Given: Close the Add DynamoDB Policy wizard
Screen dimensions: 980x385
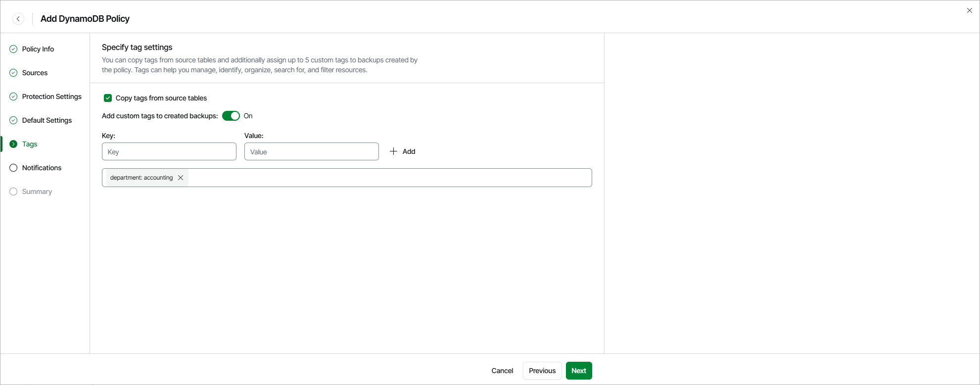Looking at the screenshot, I should (970, 10).
